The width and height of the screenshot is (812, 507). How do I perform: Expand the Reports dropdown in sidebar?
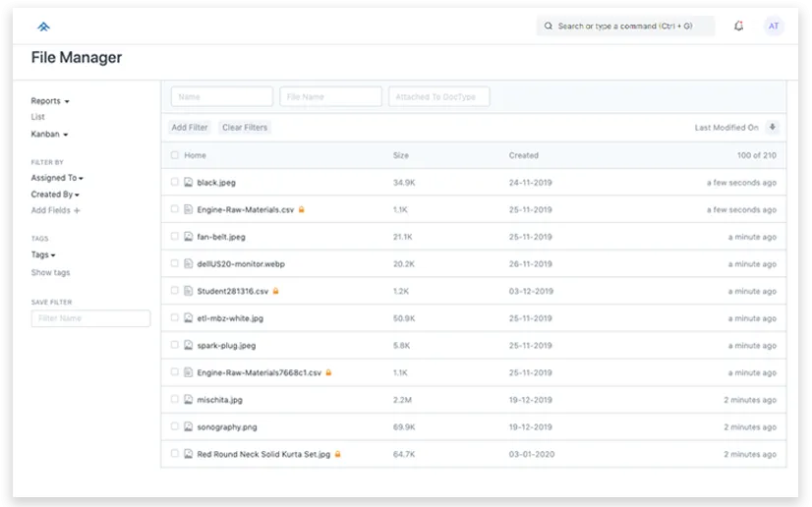tap(49, 101)
